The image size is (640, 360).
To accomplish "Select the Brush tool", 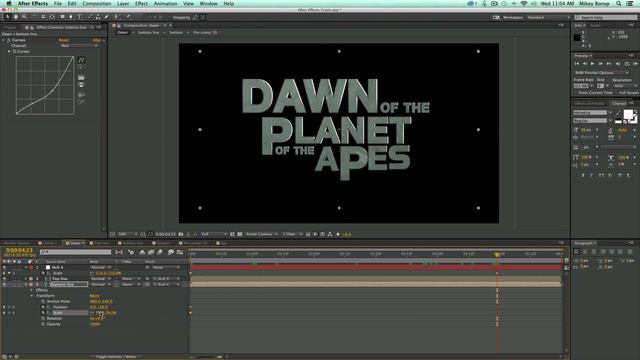I will pyautogui.click(x=90, y=17).
